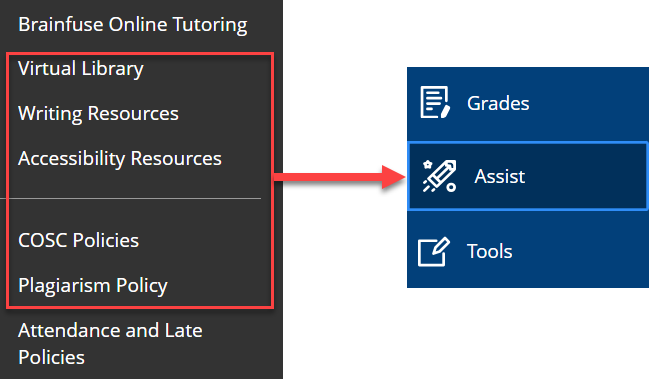Click the red arrow shaft beside the sidebar

[328, 177]
